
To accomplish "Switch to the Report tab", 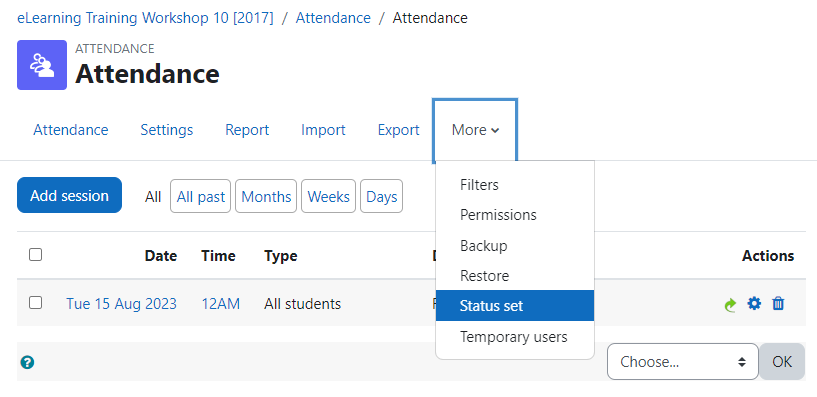I will [x=247, y=130].
